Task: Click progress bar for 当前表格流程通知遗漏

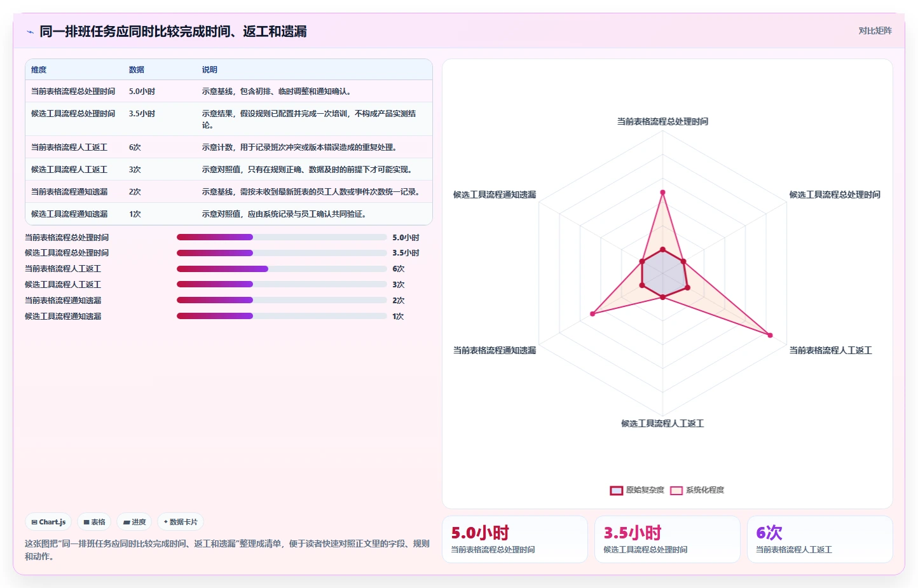Action: pos(282,300)
